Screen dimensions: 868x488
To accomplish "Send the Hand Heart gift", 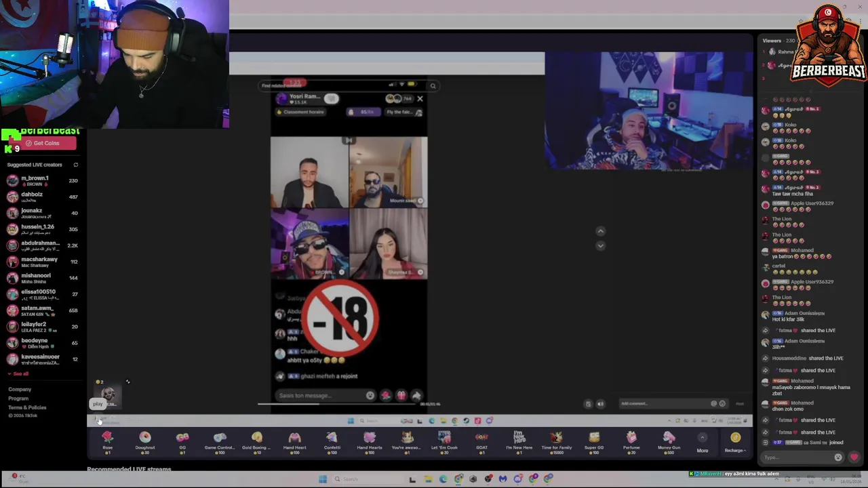I will click(x=294, y=442).
